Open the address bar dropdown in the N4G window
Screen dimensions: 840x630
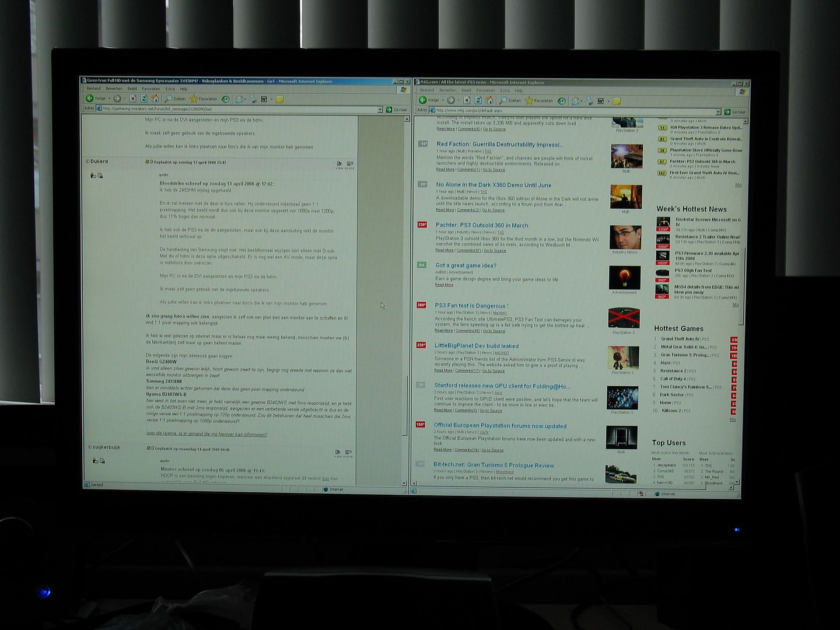pyautogui.click(x=719, y=111)
